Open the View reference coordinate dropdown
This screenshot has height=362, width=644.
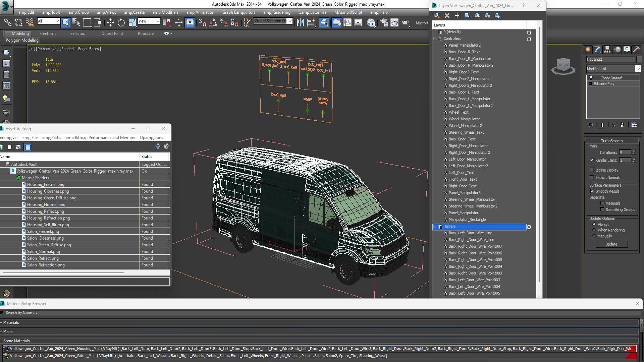click(x=149, y=21)
